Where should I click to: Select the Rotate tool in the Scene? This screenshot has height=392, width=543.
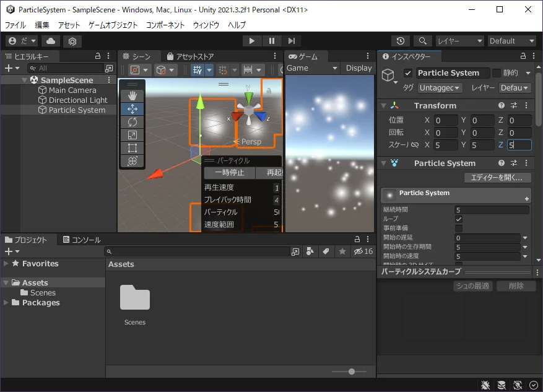[132, 122]
